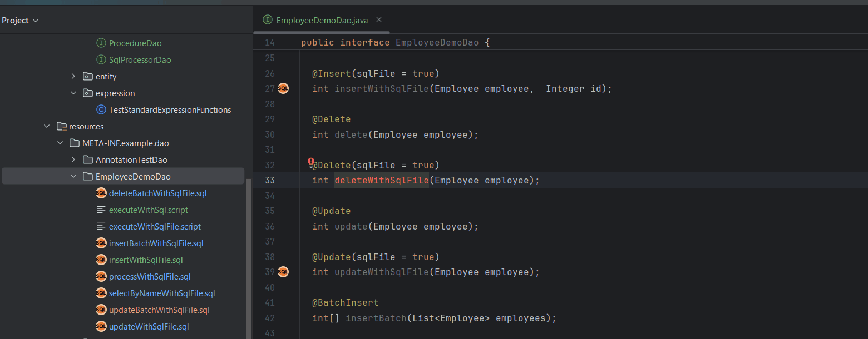Viewport: 868px width, 339px height.
Task: Click the interface icon on EmployeeDemoDao.java tab
Action: [268, 20]
